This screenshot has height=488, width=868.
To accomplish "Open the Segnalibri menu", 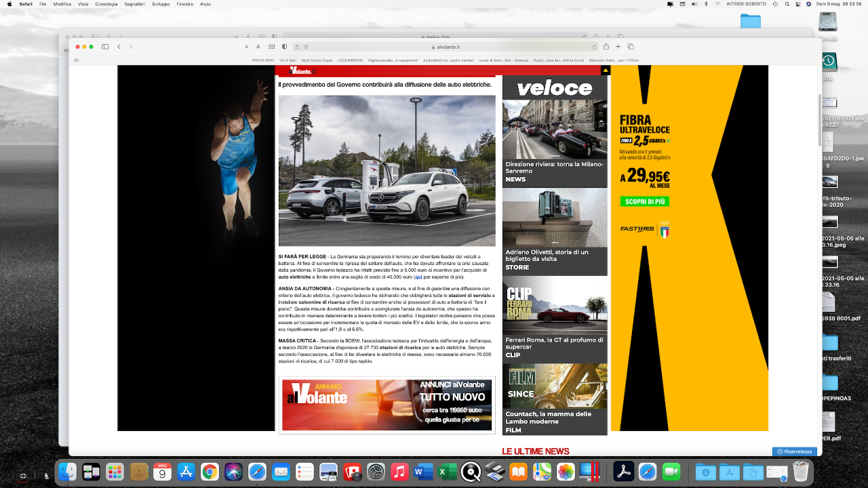I will (134, 4).
